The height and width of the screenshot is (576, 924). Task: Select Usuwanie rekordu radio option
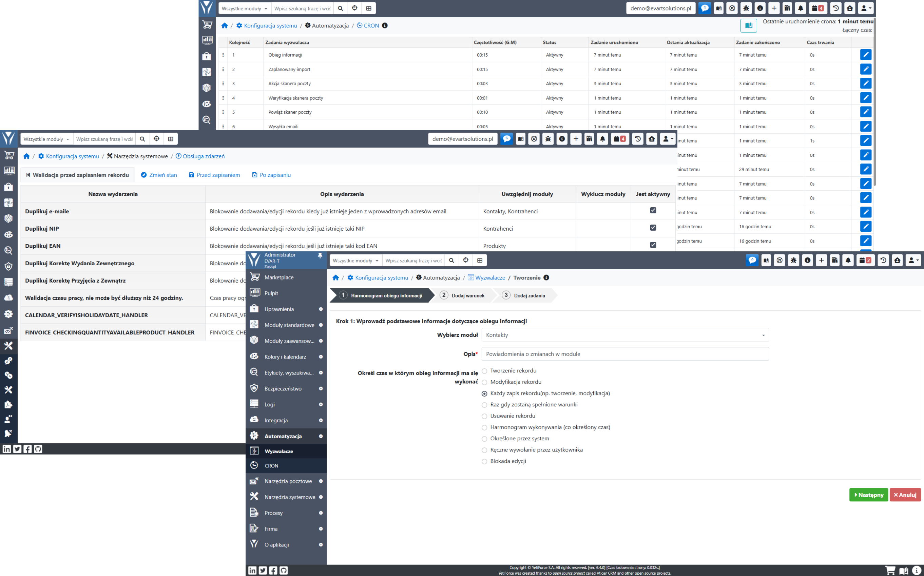484,416
